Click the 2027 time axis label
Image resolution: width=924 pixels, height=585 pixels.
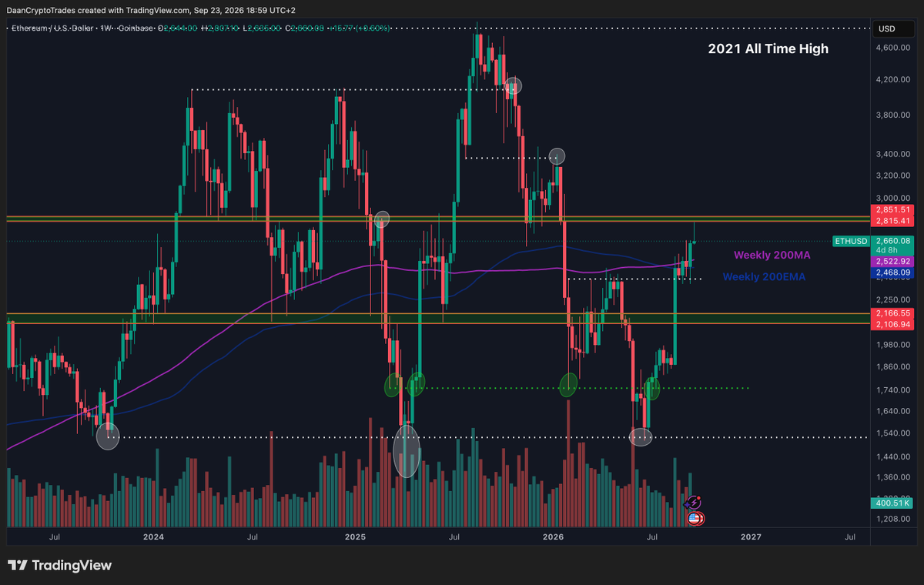[x=751, y=536]
